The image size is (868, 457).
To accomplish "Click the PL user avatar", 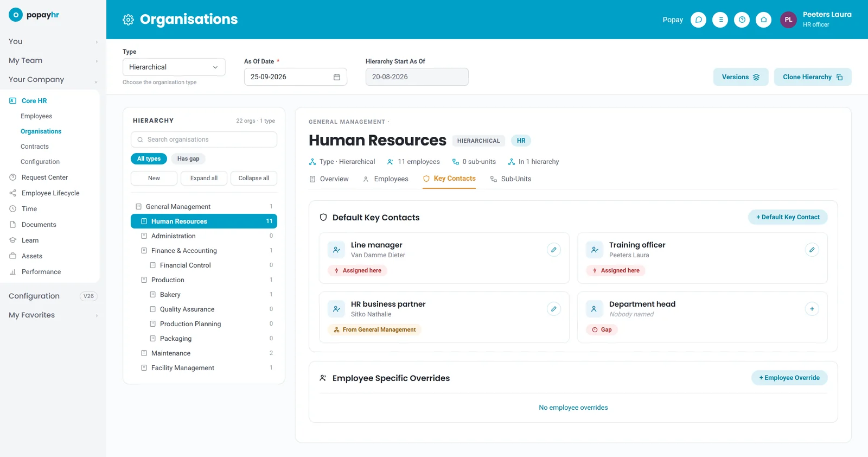I will coord(788,20).
